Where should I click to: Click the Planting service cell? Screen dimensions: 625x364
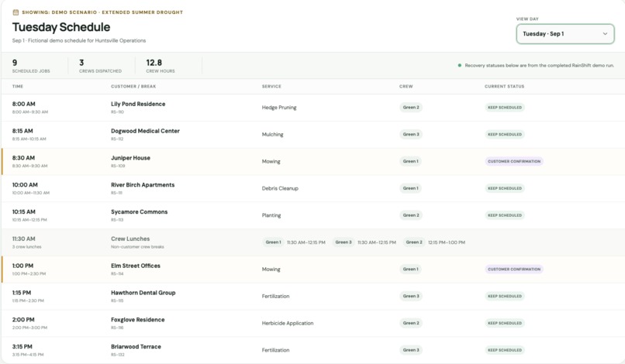click(271, 215)
